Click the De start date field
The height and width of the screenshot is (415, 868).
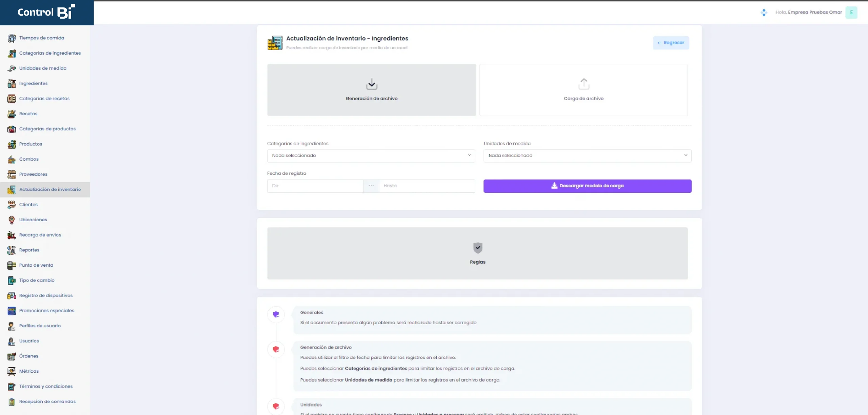(x=315, y=186)
